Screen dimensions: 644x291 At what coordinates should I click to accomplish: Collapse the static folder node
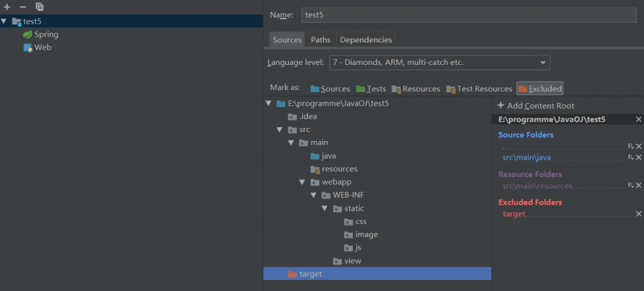tap(325, 209)
